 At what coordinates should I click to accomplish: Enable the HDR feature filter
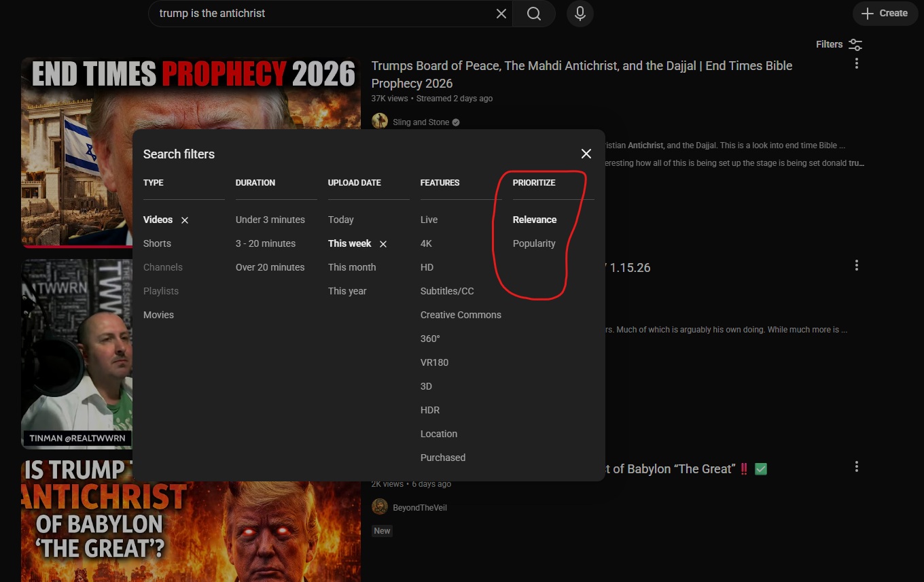click(x=430, y=410)
